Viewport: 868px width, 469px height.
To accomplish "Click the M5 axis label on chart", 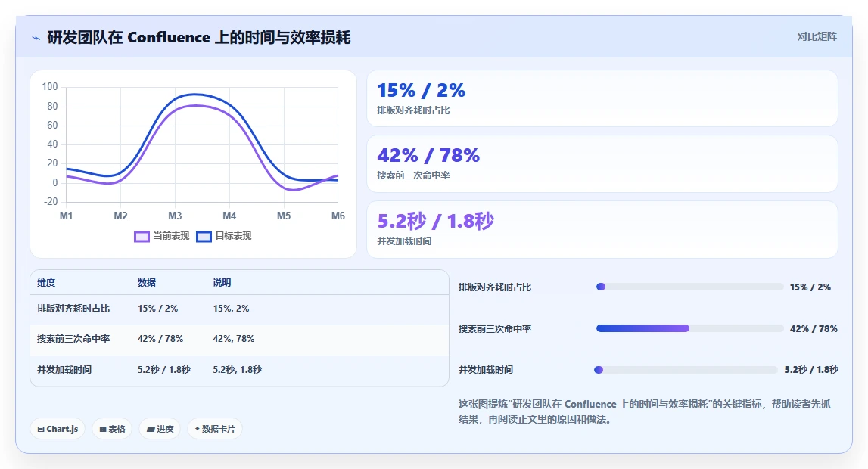I will 284,216.
